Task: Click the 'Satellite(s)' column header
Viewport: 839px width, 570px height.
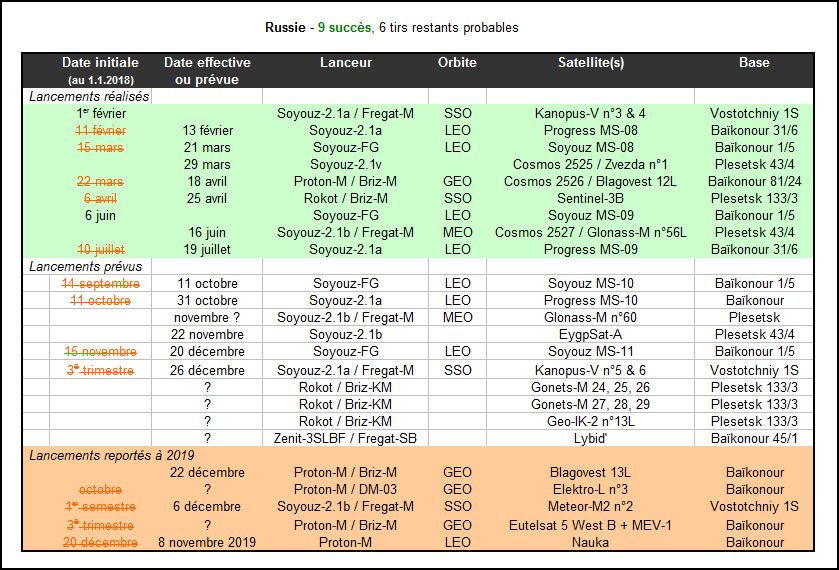Action: (x=591, y=63)
